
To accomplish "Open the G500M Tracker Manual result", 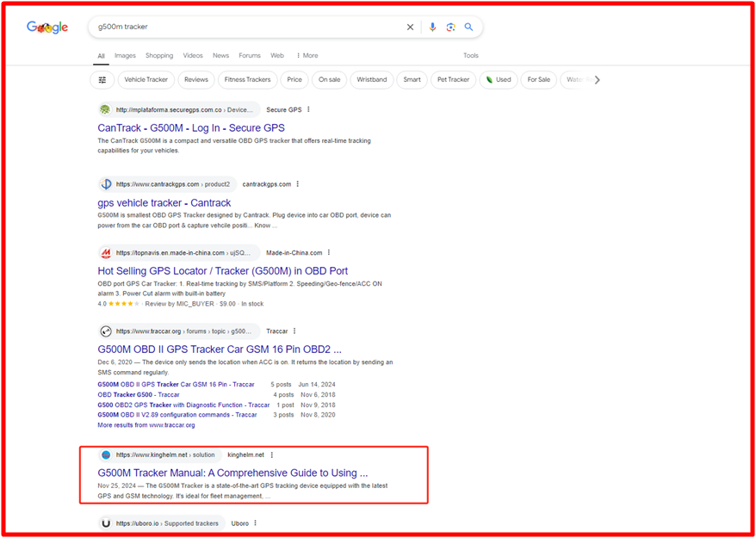I will click(232, 473).
